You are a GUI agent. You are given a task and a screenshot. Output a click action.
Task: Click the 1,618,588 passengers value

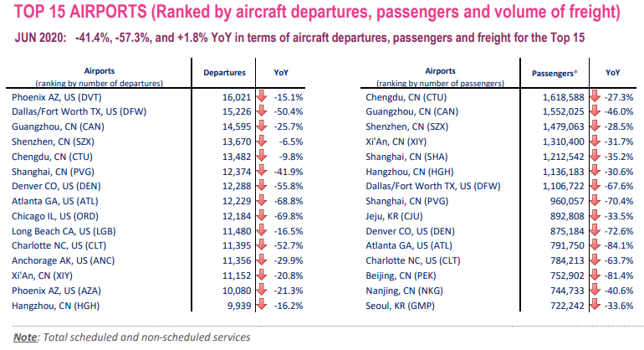click(563, 97)
